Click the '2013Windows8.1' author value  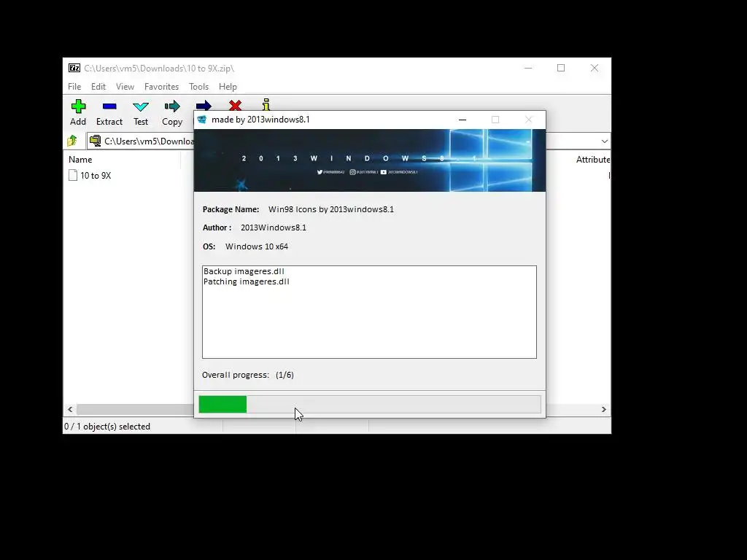click(x=274, y=227)
